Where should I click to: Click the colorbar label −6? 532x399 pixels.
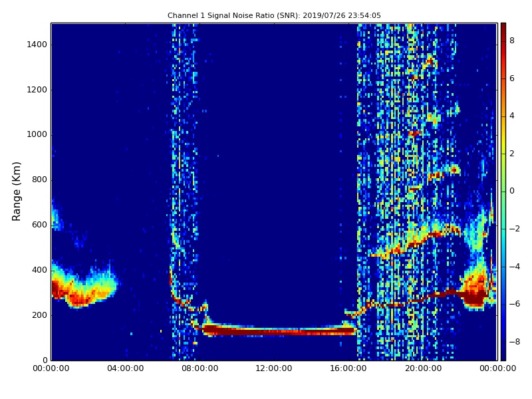(515, 304)
